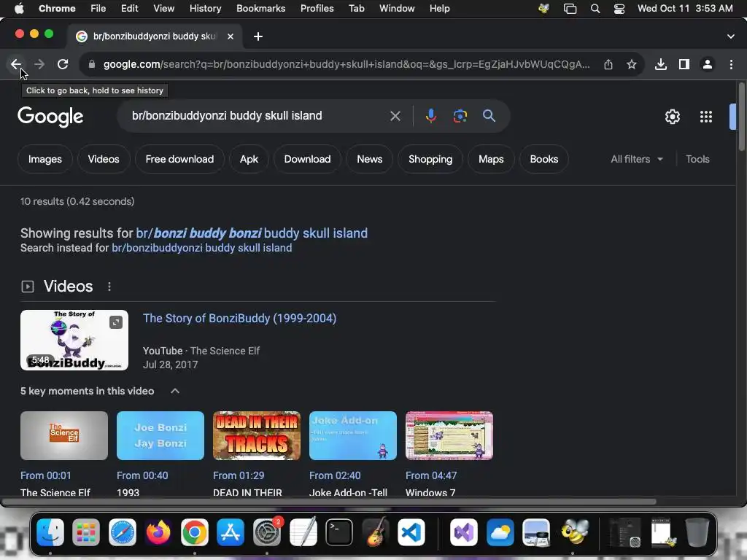Click the From 04:47 timestamp link
Viewport: 747px width, 560px height.
point(431,475)
